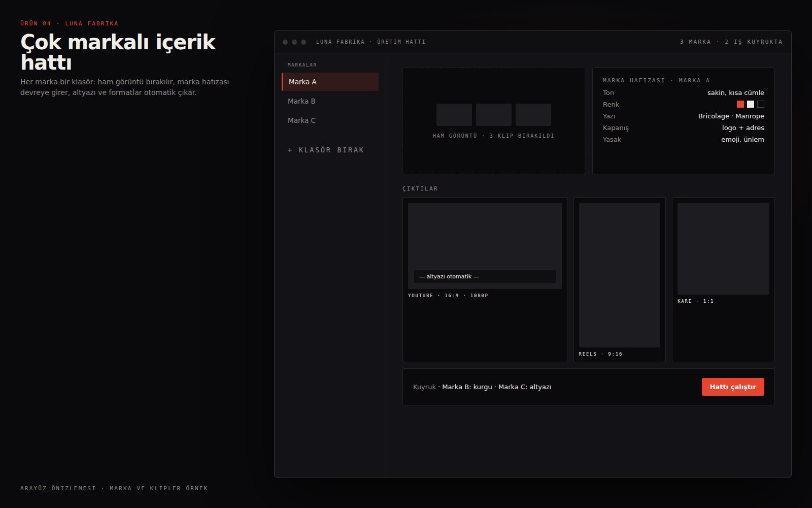Click "Marka B: kurgu" in the queue bar
The height and width of the screenshot is (508, 812).
pyautogui.click(x=467, y=387)
